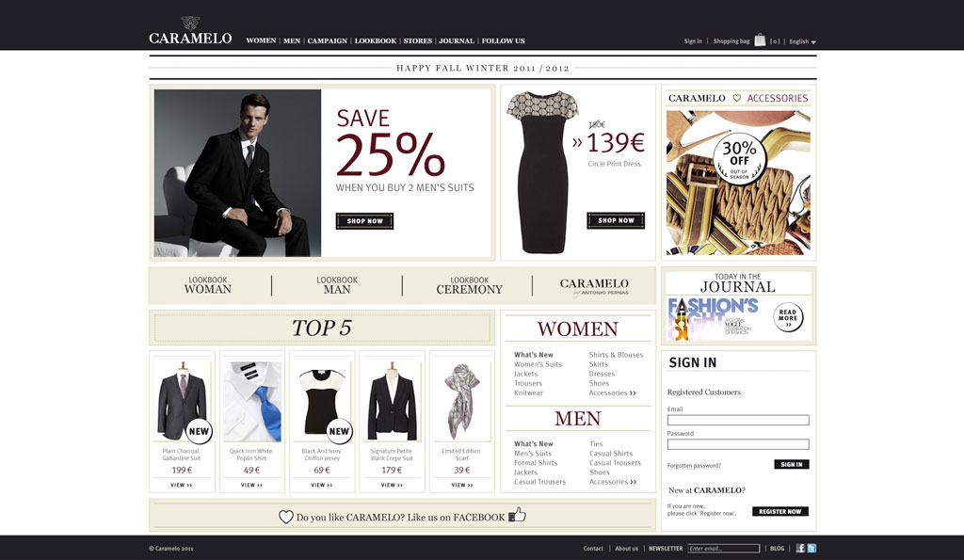Click the heart icon beside Facebook prompt
The image size is (964, 560).
[x=286, y=517]
